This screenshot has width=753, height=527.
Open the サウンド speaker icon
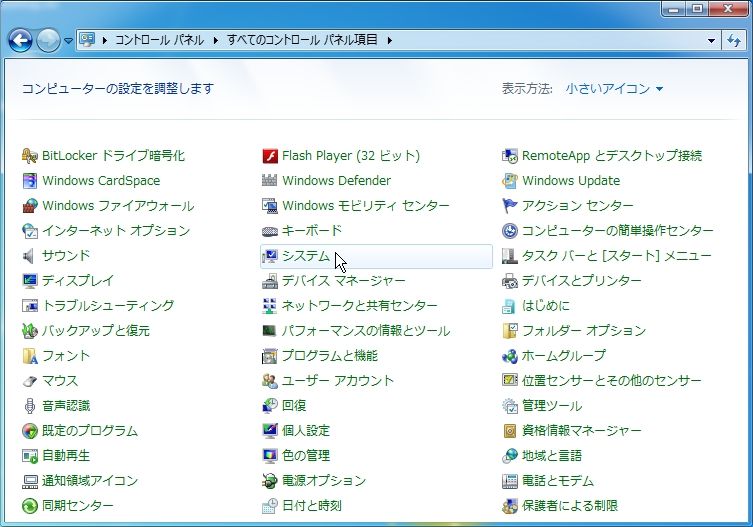click(x=30, y=256)
